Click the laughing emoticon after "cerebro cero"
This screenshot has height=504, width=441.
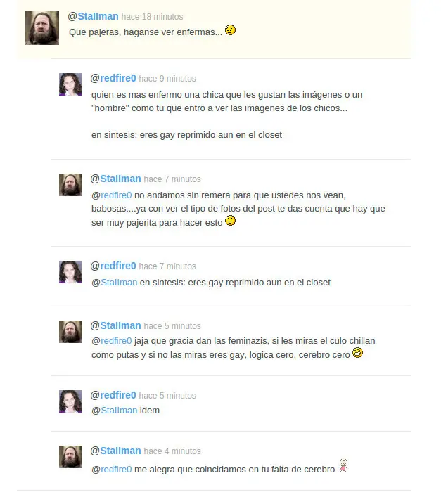[357, 353]
